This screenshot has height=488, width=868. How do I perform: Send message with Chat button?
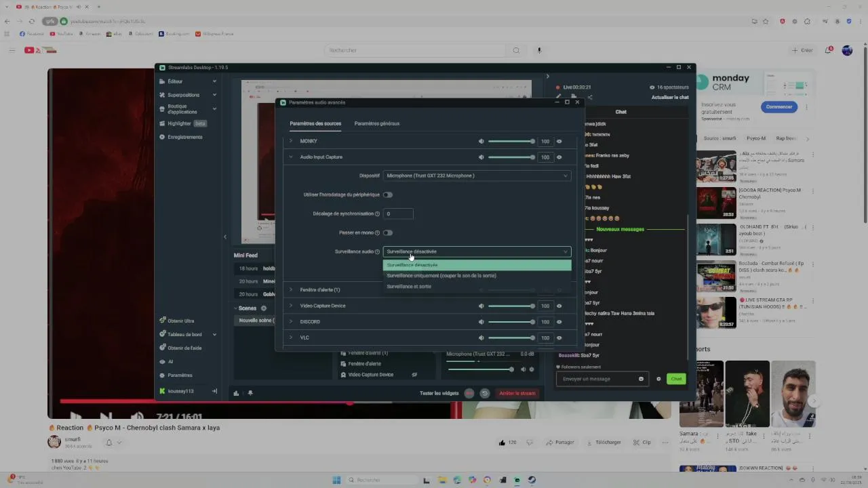pyautogui.click(x=676, y=379)
